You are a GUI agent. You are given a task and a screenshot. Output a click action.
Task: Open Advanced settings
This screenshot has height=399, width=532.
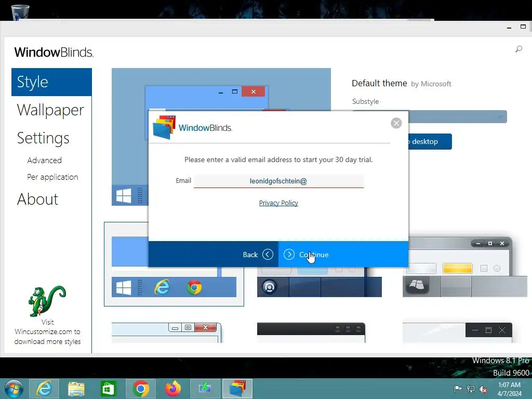pyautogui.click(x=45, y=160)
